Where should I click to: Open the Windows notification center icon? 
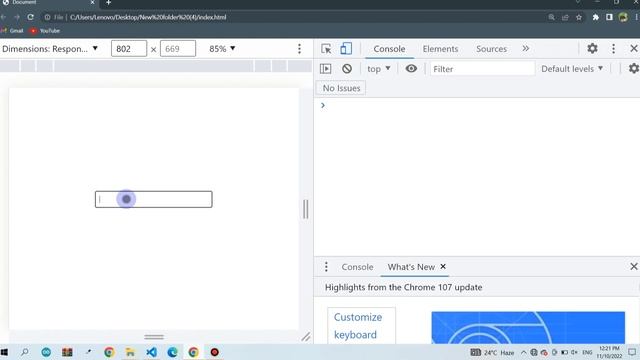coord(632,352)
